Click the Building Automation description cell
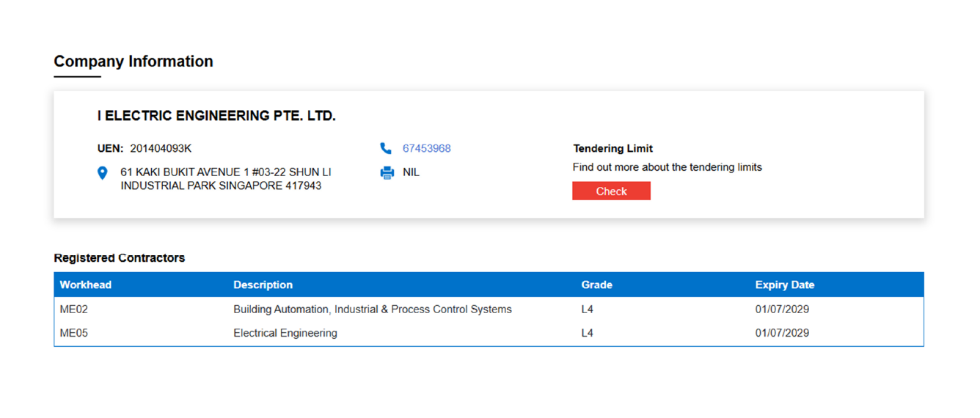The width and height of the screenshot is (980, 418). point(373,309)
